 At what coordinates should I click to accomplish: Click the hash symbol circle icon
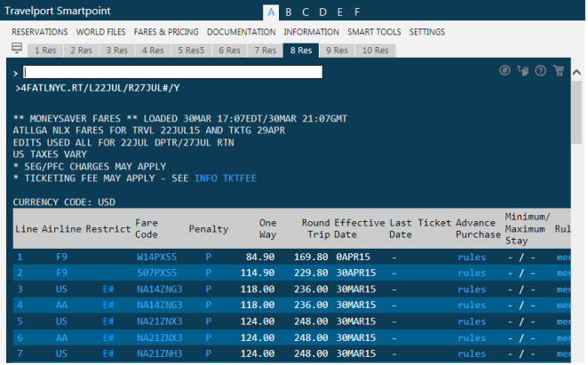point(505,70)
